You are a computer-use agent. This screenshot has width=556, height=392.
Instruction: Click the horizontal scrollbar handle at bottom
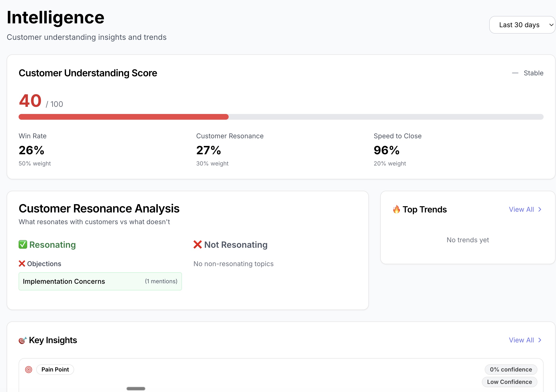tap(136, 389)
